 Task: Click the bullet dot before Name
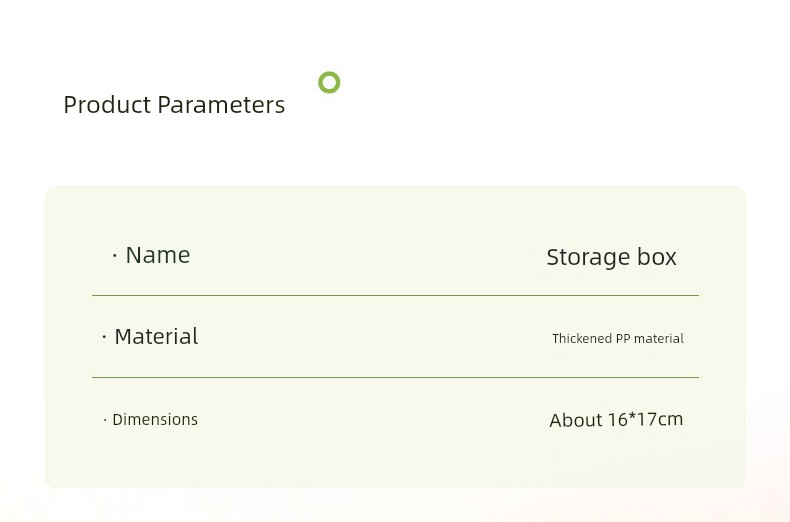pyautogui.click(x=115, y=256)
